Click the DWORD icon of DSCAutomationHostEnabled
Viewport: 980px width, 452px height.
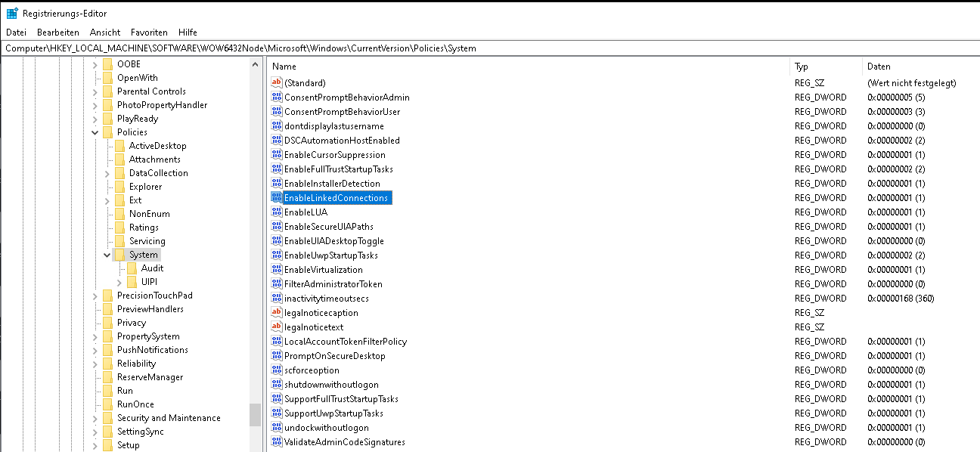click(x=276, y=140)
